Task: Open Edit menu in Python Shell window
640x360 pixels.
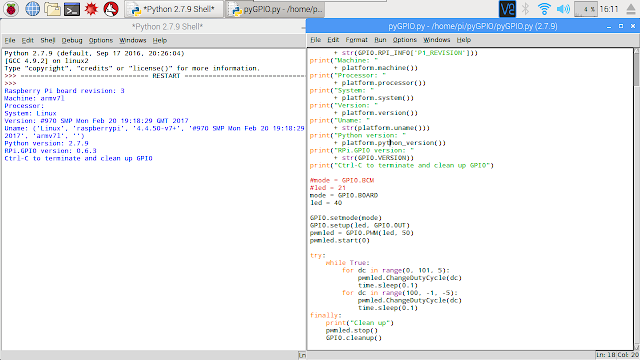Action: [27, 40]
